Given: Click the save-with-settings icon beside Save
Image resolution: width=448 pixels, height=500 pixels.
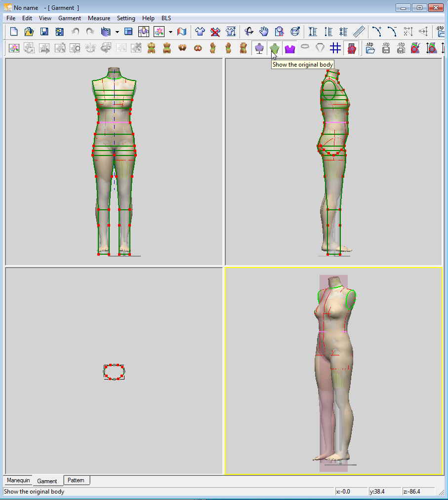Looking at the screenshot, I should point(59,31).
